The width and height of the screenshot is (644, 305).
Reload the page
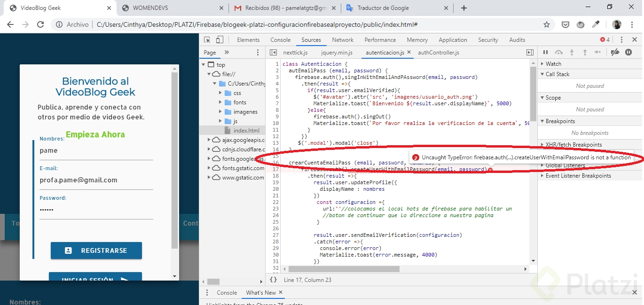point(40,24)
